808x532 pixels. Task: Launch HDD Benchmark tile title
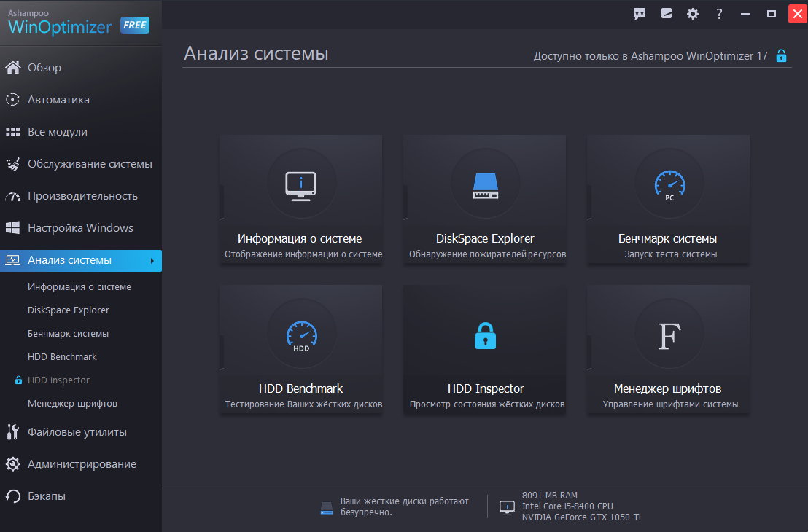point(301,388)
